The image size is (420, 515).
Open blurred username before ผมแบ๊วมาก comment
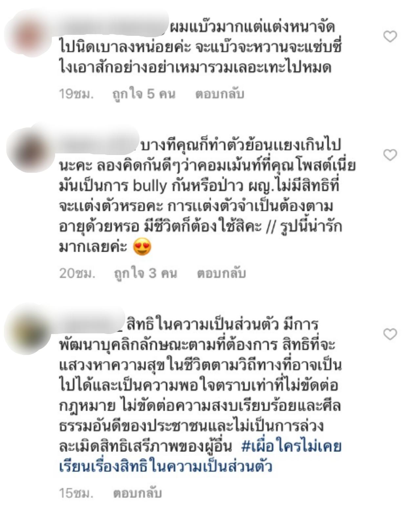click(x=114, y=27)
